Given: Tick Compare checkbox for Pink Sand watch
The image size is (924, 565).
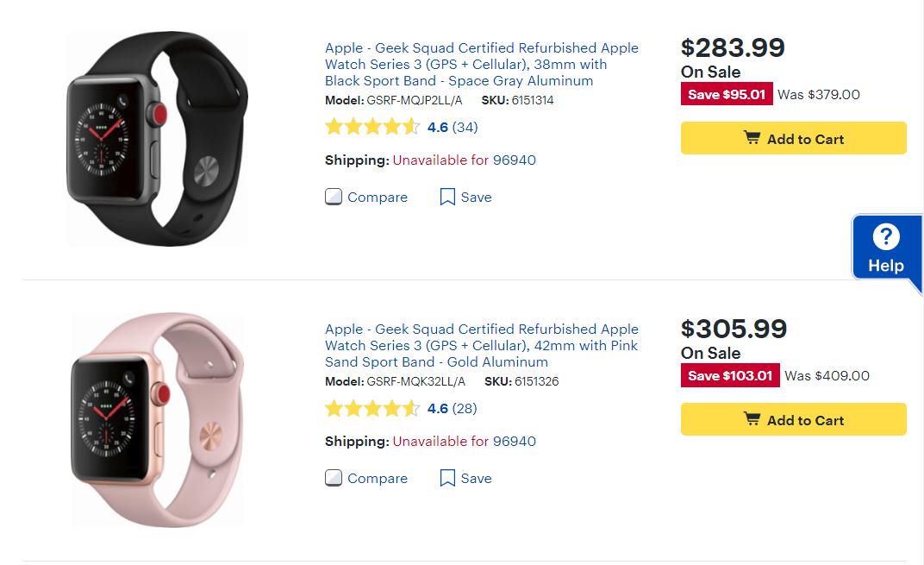Looking at the screenshot, I should (x=334, y=478).
